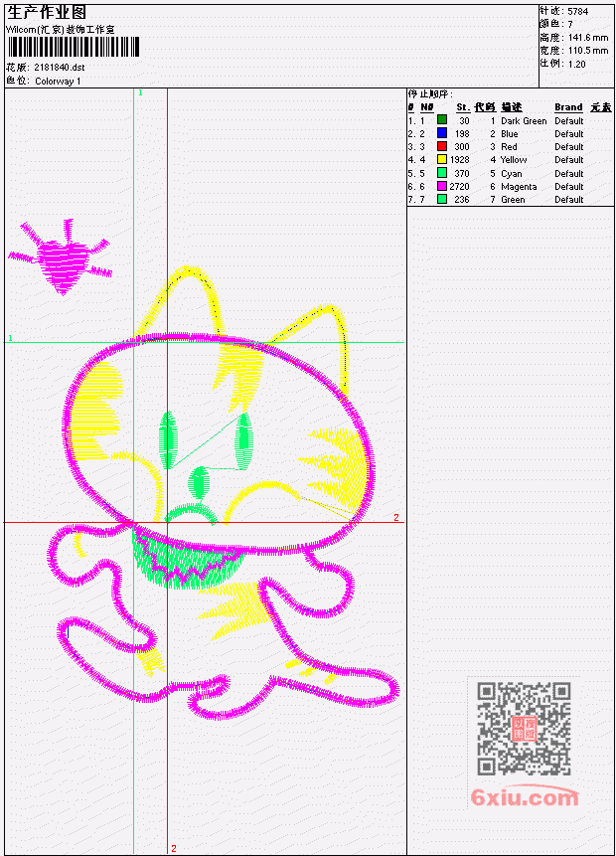
Task: Click the barcode under the title
Action: tap(74, 47)
